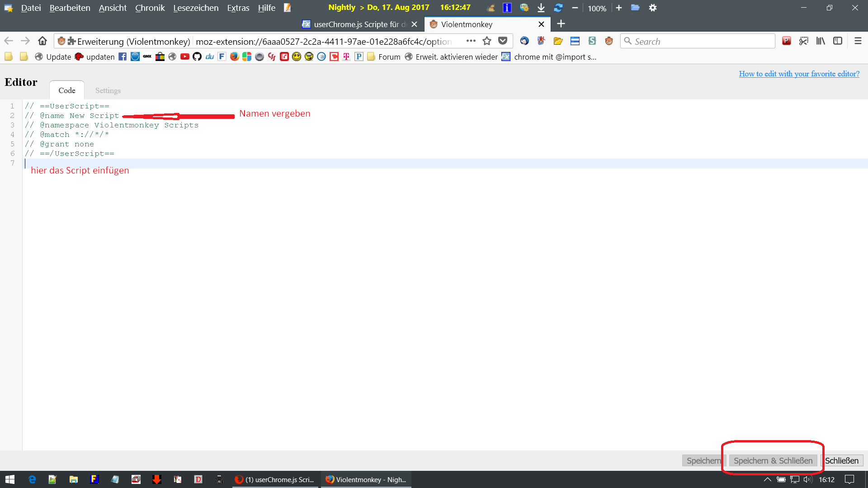The image size is (868, 488).
Task: Open the favorite editor help link
Action: 799,74
